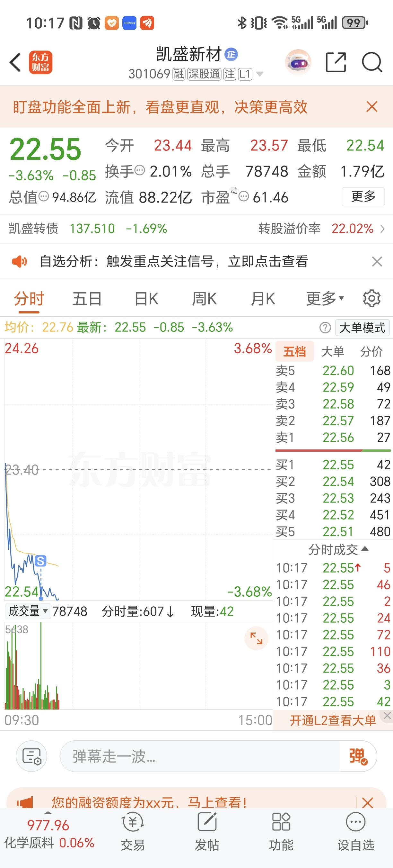Switch to the 大单 tab
This screenshot has height=868, width=393.
pyautogui.click(x=333, y=351)
